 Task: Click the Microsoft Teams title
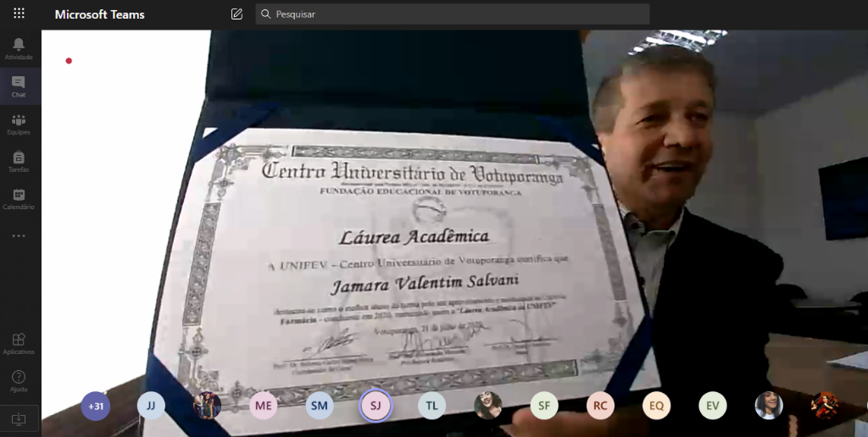coord(100,14)
